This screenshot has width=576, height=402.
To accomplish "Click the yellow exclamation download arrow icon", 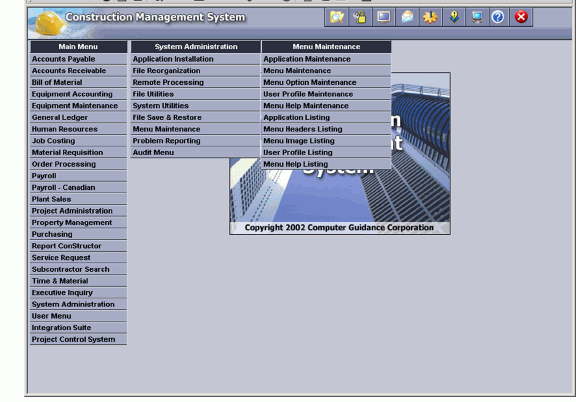I will click(454, 17).
